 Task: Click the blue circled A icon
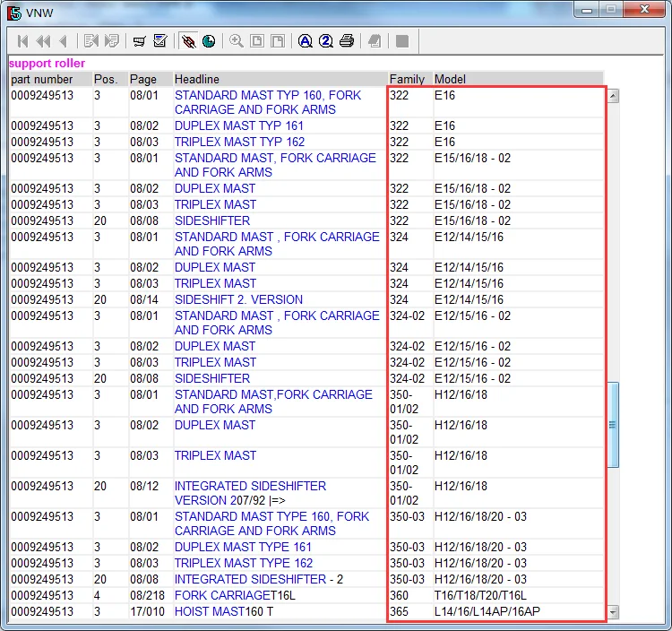pyautogui.click(x=306, y=41)
